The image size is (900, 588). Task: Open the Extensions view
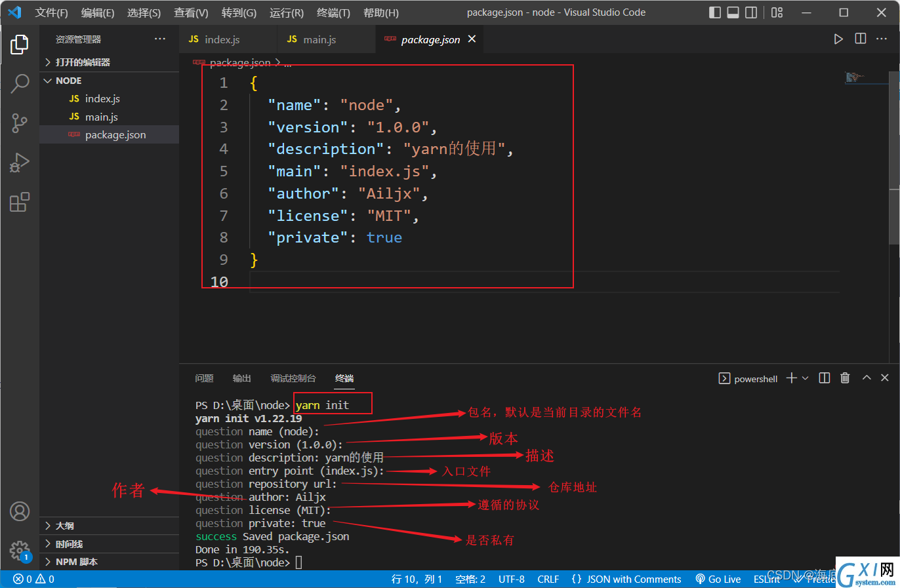(20, 202)
